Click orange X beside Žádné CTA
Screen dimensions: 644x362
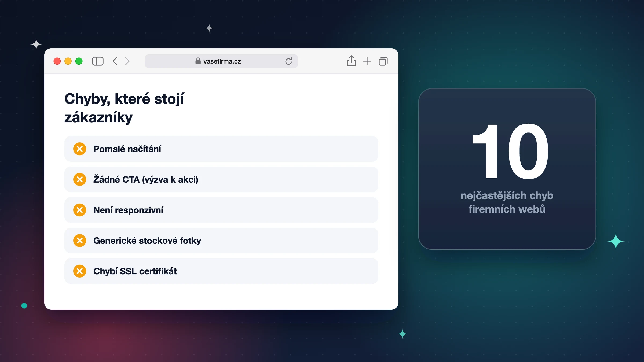[x=80, y=179]
